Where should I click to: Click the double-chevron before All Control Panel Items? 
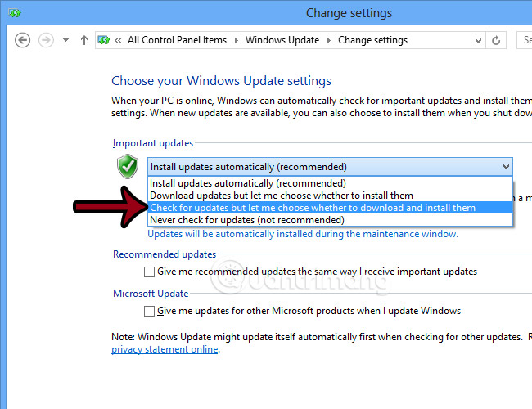coord(118,40)
